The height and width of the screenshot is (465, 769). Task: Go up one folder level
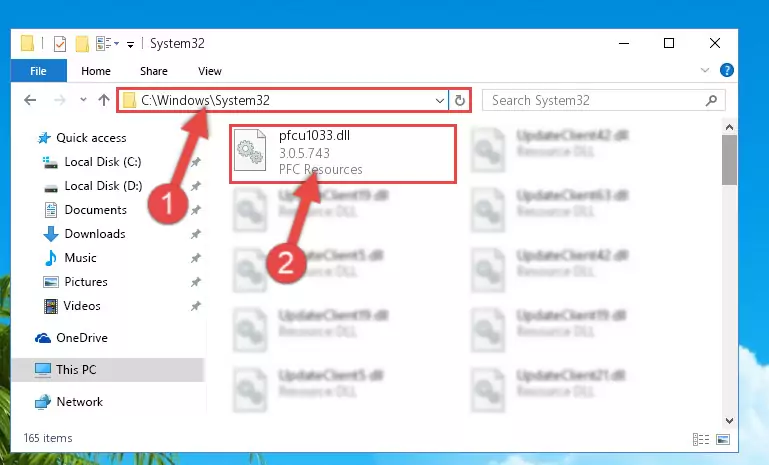click(103, 100)
